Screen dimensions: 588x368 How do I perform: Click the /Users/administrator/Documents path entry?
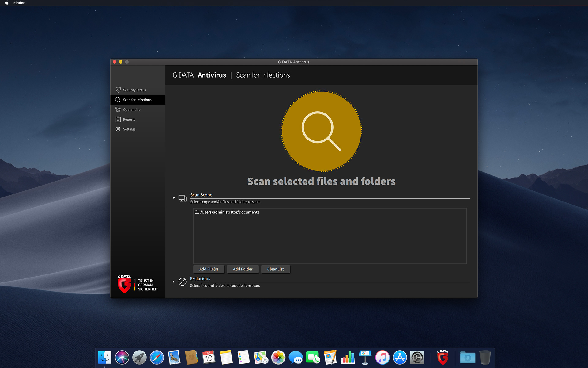coord(228,212)
